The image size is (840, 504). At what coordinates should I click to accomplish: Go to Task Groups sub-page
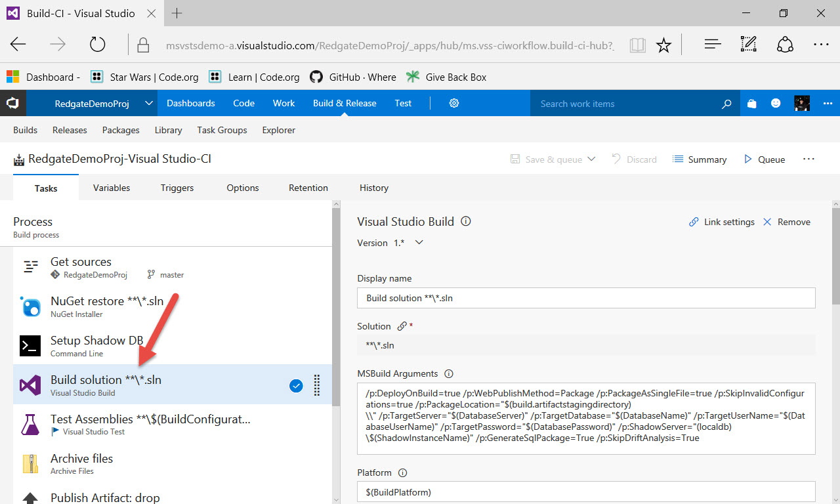222,130
